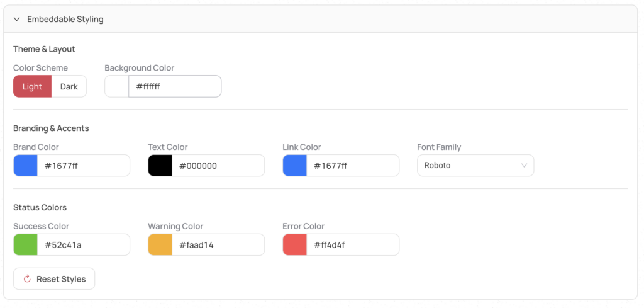The height and width of the screenshot is (308, 644).
Task: Open the Brand Color swatch picker
Action: (25, 166)
